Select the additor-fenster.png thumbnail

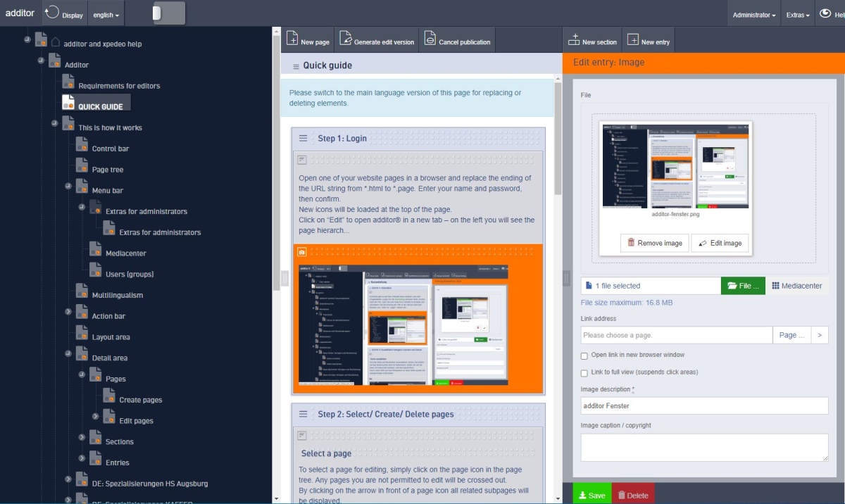pos(675,166)
